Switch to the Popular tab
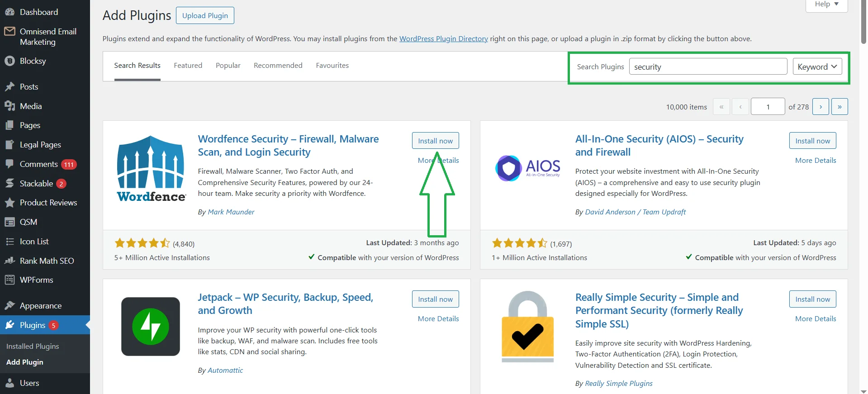The height and width of the screenshot is (394, 868). 228,66
